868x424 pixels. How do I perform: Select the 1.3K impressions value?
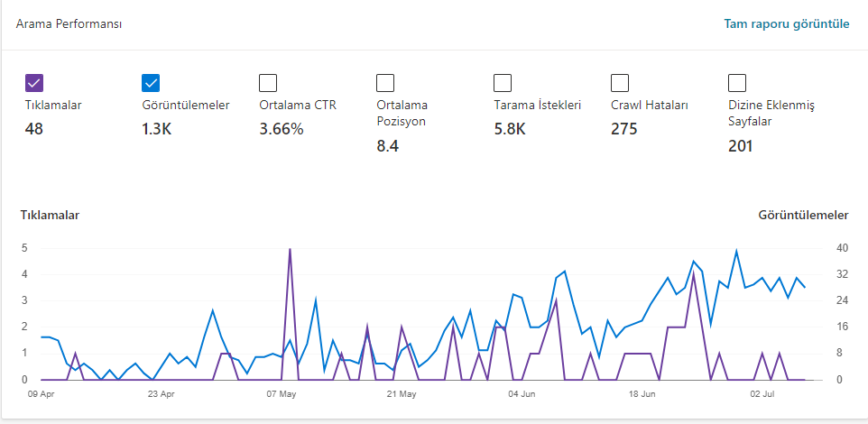click(x=157, y=129)
